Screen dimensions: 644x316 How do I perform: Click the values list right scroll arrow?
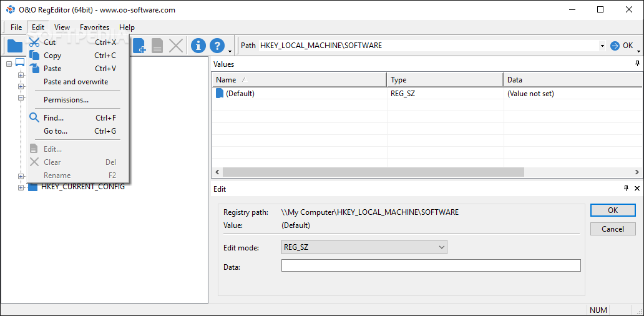pos(637,172)
